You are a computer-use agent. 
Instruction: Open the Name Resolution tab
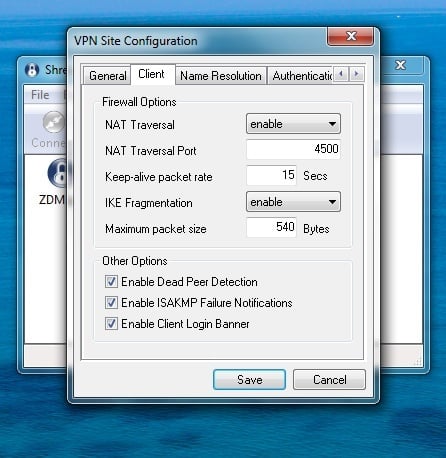[x=221, y=76]
